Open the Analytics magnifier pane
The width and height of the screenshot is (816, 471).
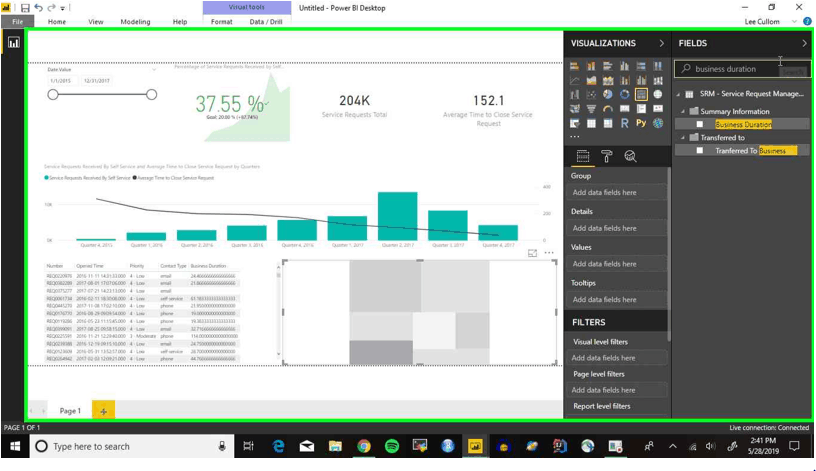[630, 156]
